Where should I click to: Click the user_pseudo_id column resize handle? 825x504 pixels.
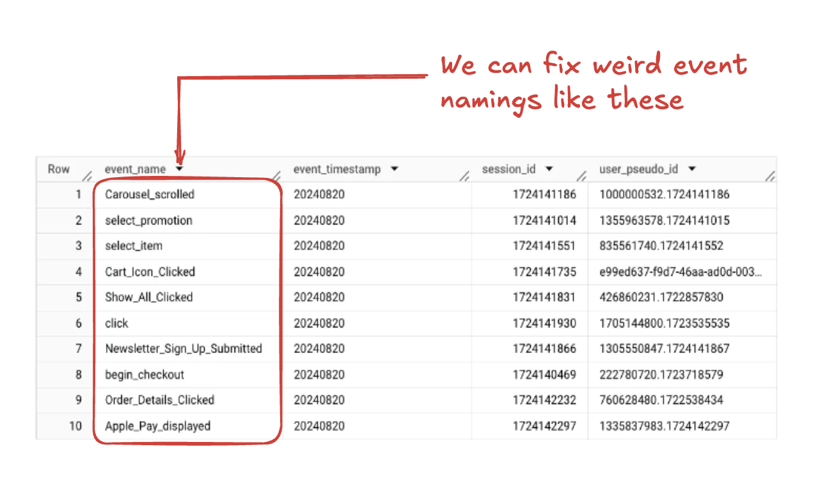[770, 176]
